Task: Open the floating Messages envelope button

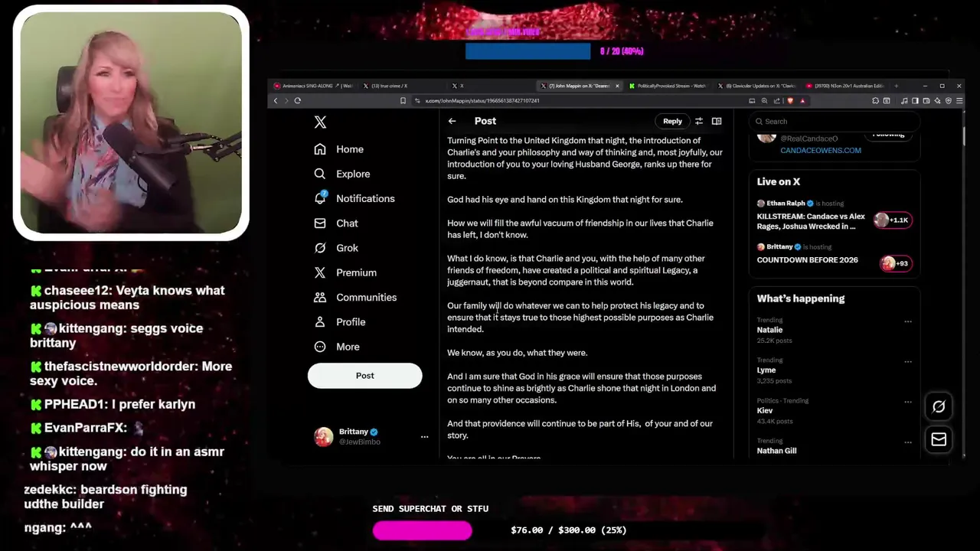Action: (x=939, y=439)
